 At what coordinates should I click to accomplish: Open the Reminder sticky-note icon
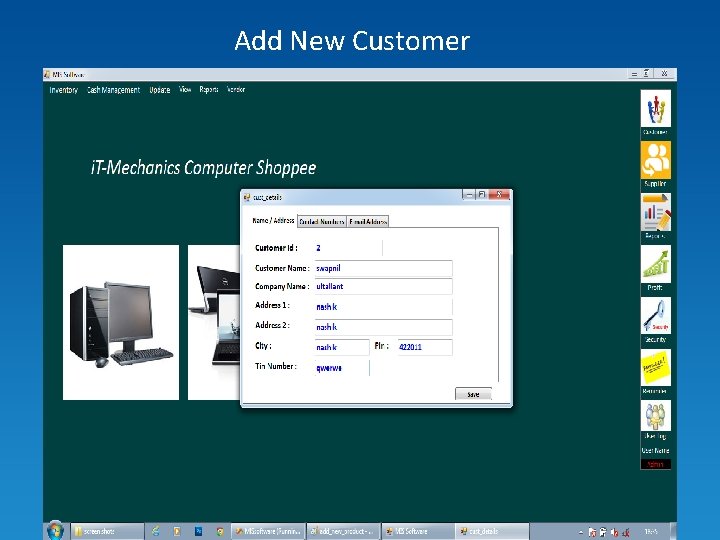pos(655,367)
